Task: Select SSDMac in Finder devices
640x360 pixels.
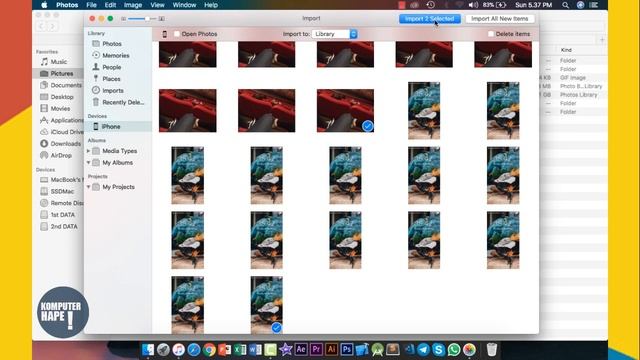Action: click(x=57, y=191)
